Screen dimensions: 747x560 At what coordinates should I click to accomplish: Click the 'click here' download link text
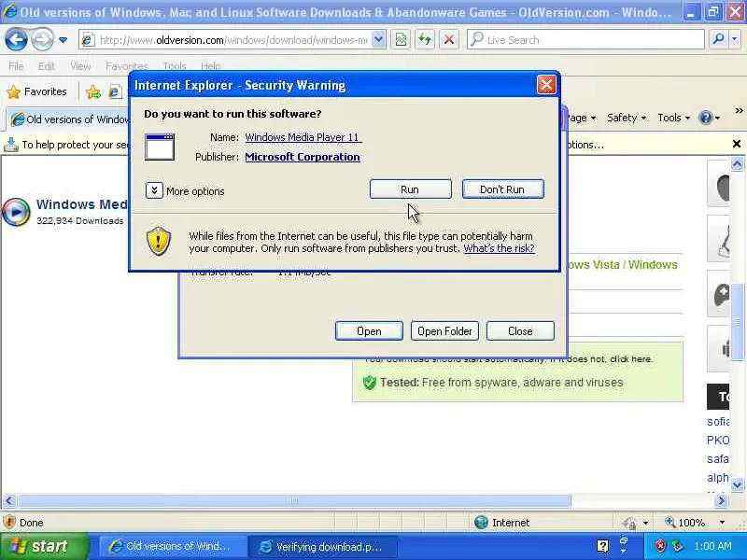click(631, 359)
